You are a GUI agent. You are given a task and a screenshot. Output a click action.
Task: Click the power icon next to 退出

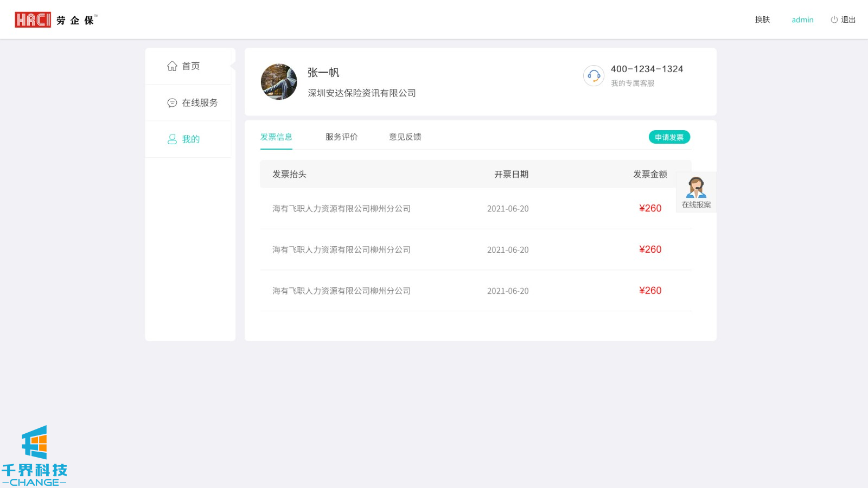pyautogui.click(x=834, y=20)
